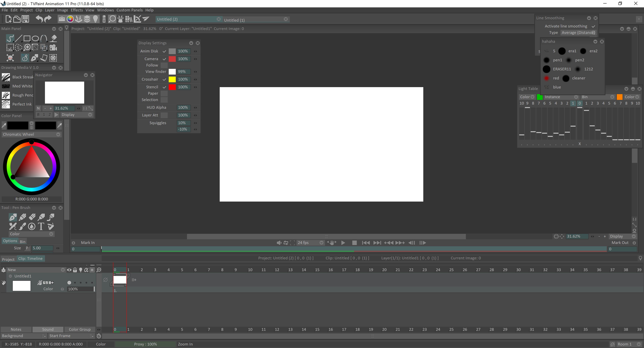Click the Notes button
644x348 pixels.
click(16, 330)
